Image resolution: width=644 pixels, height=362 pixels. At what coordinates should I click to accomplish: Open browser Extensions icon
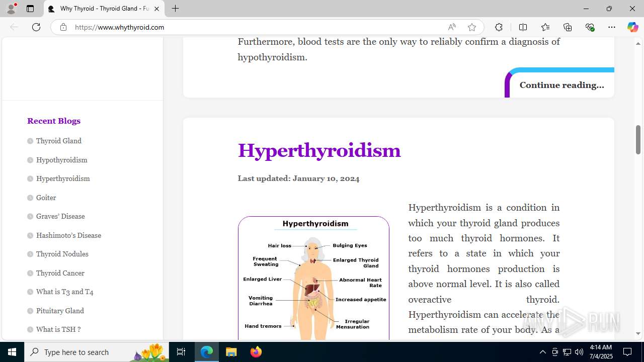(x=499, y=27)
